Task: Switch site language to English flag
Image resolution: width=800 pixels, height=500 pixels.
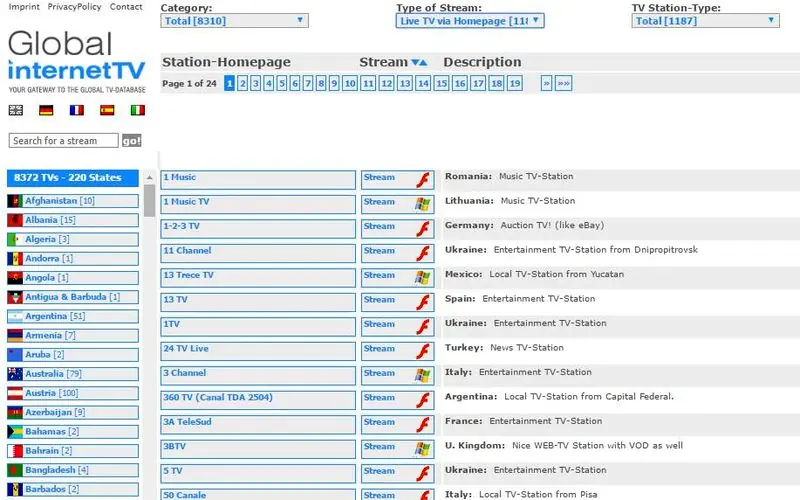Action: click(16, 110)
